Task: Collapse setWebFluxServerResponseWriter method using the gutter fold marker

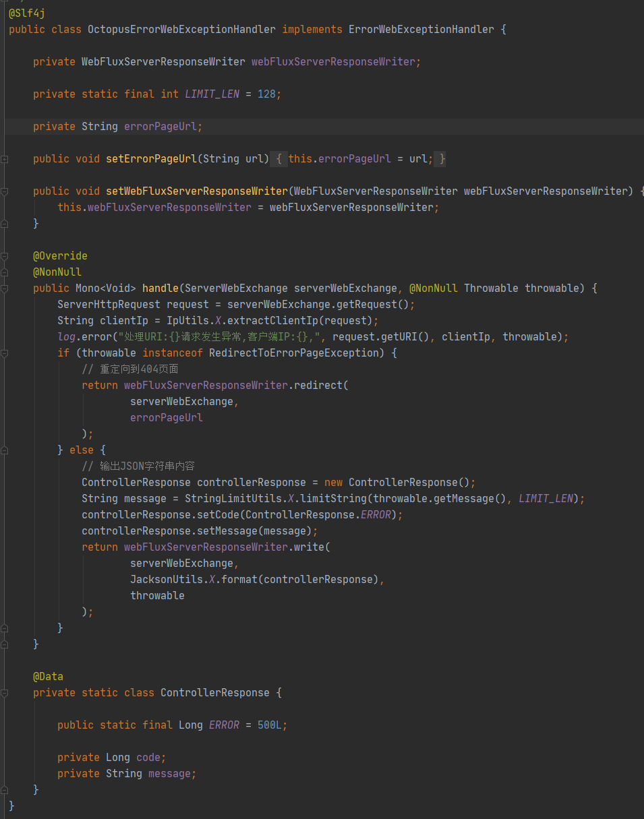Action: [x=5, y=191]
